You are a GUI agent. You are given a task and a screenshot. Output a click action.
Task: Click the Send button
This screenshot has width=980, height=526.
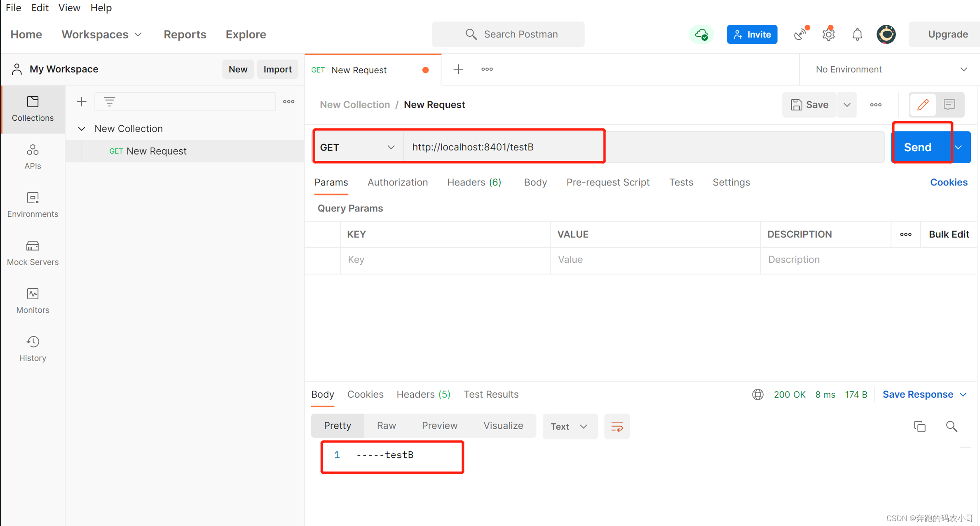pos(919,147)
